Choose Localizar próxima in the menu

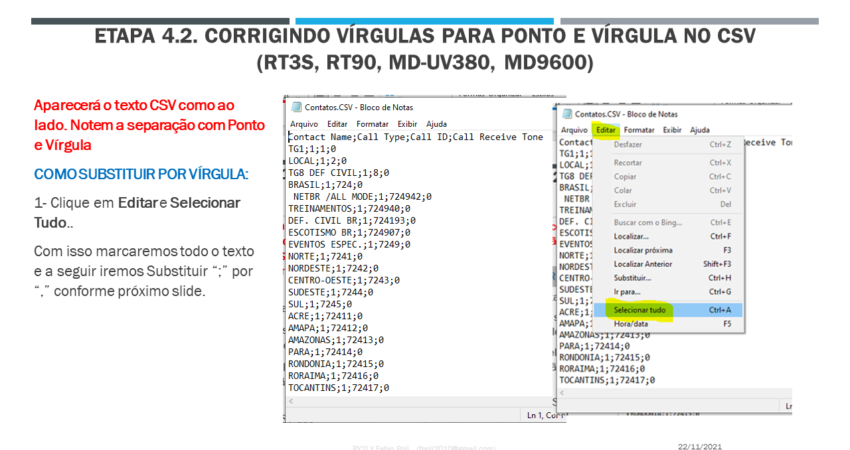[669, 250]
